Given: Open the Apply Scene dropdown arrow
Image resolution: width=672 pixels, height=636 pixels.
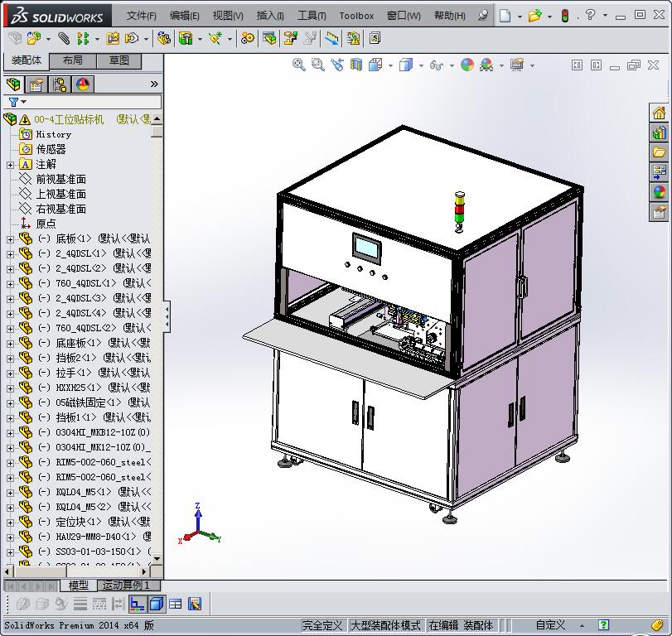Looking at the screenshot, I should [x=500, y=65].
